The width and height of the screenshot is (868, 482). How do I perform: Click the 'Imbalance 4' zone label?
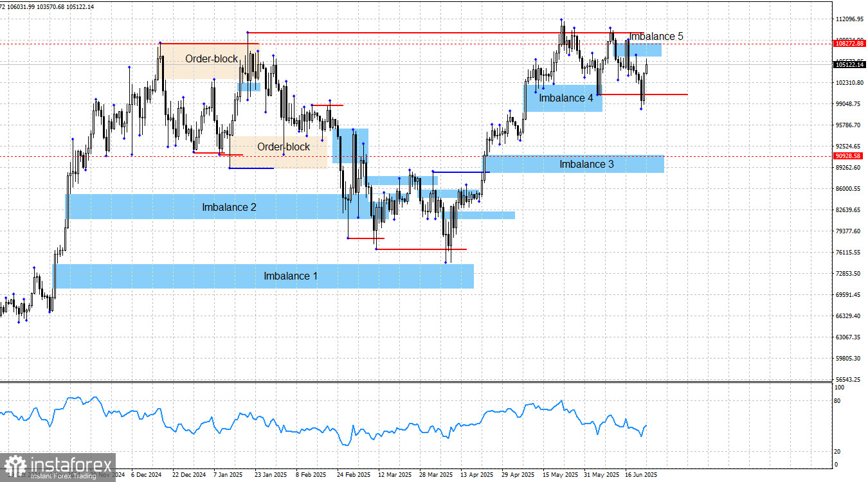(x=566, y=98)
